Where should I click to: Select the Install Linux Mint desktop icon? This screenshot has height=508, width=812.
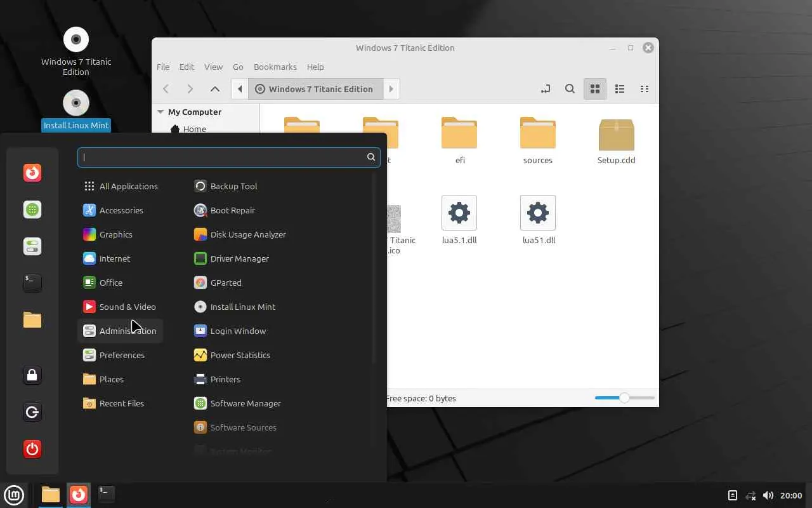[76, 110]
